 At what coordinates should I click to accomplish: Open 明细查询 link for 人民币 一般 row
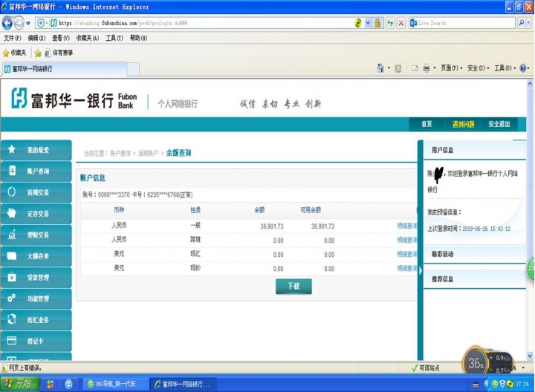(x=407, y=226)
